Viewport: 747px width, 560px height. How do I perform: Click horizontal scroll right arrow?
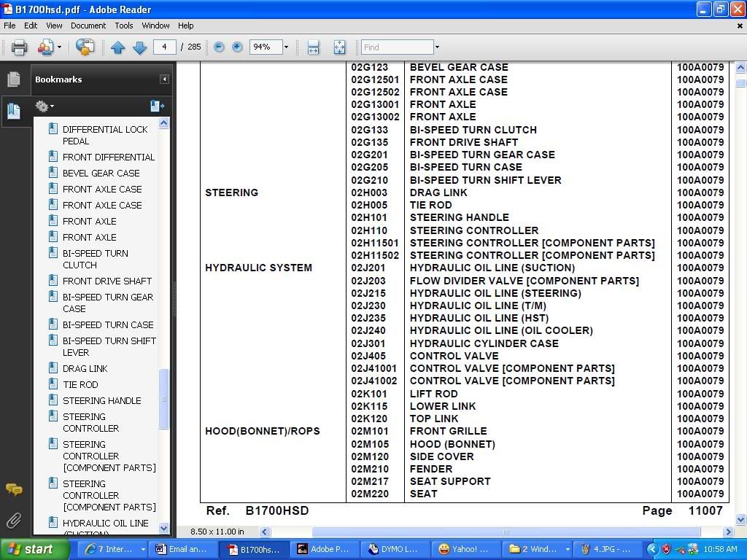[728, 532]
